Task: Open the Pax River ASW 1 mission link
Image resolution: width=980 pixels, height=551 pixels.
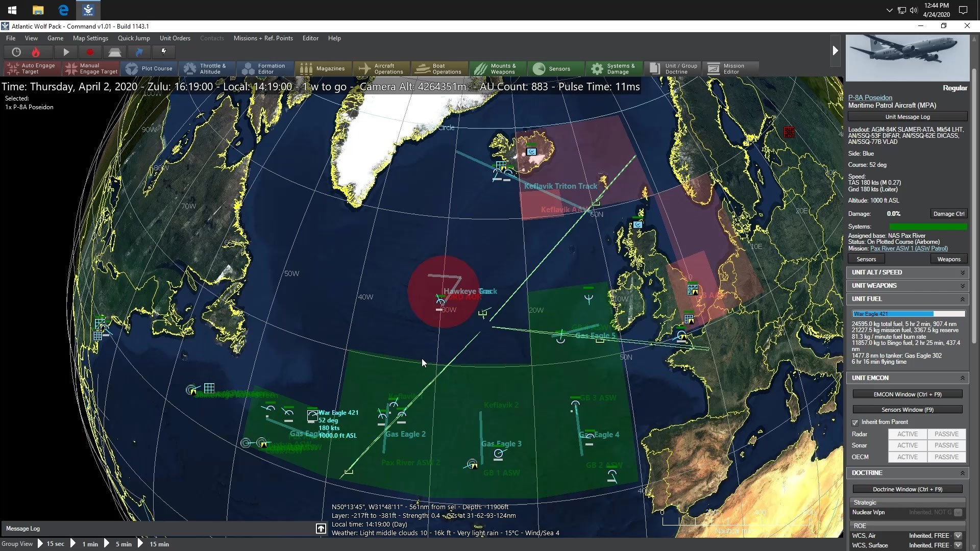Action: click(909, 248)
